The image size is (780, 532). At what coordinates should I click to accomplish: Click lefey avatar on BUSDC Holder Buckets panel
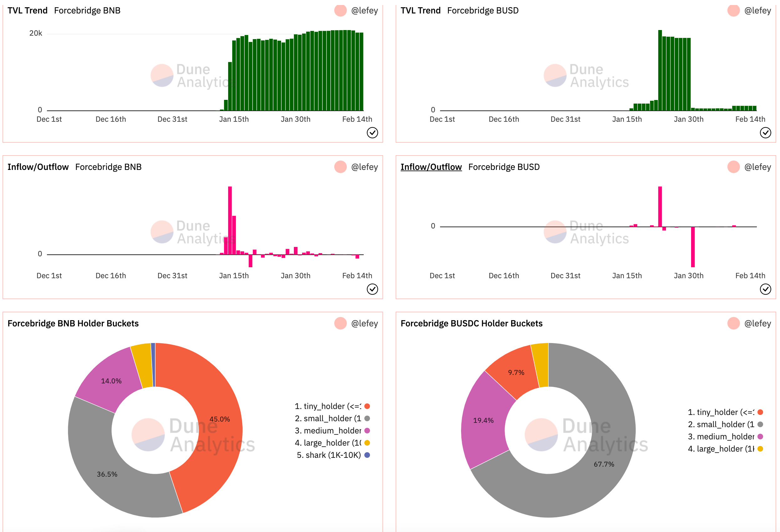pos(733,323)
